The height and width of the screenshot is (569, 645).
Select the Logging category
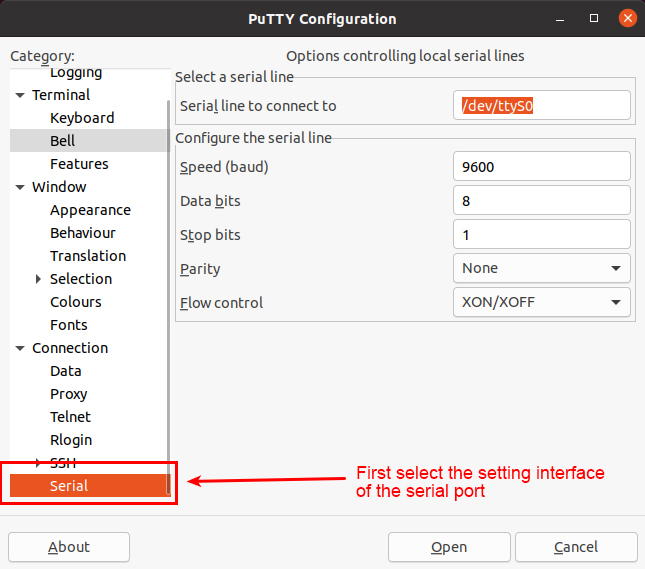(x=76, y=73)
